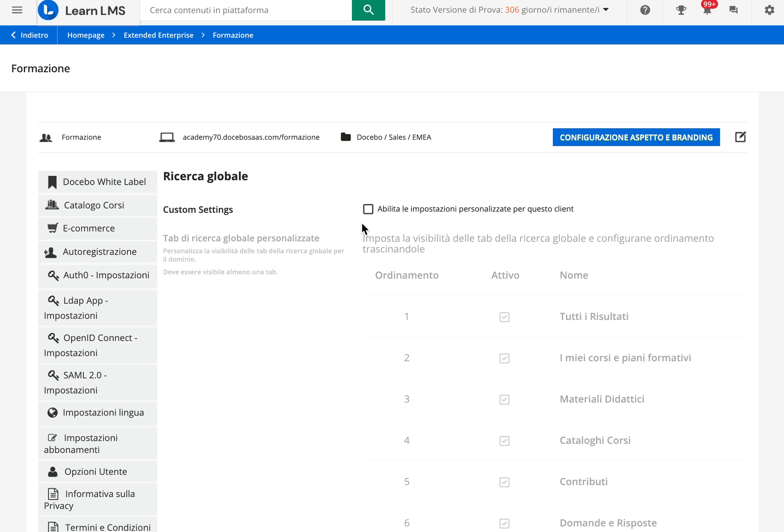Click the Auth0 key icon
Viewport: 784px width, 532px height.
pos(53,275)
